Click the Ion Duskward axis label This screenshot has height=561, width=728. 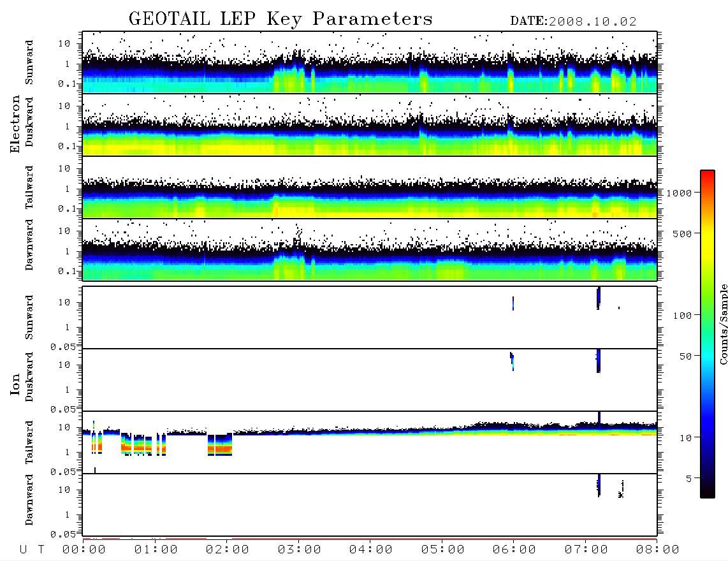(x=29, y=377)
